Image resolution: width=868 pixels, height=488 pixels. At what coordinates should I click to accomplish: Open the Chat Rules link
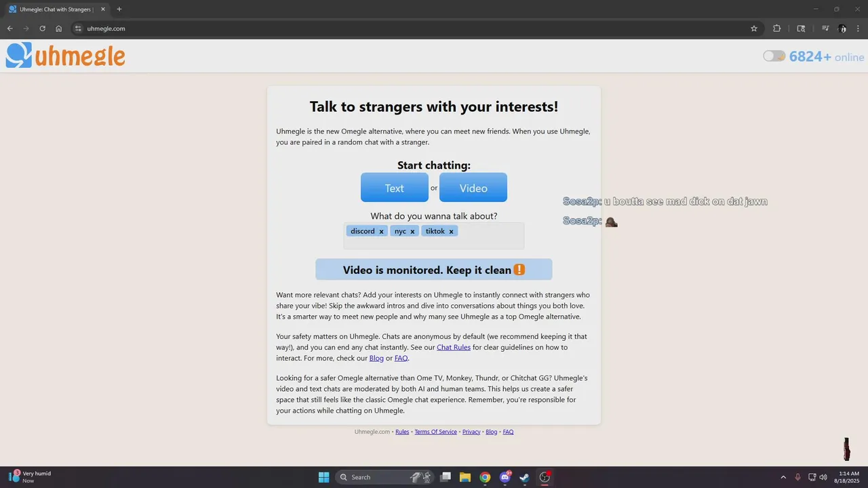pos(454,347)
